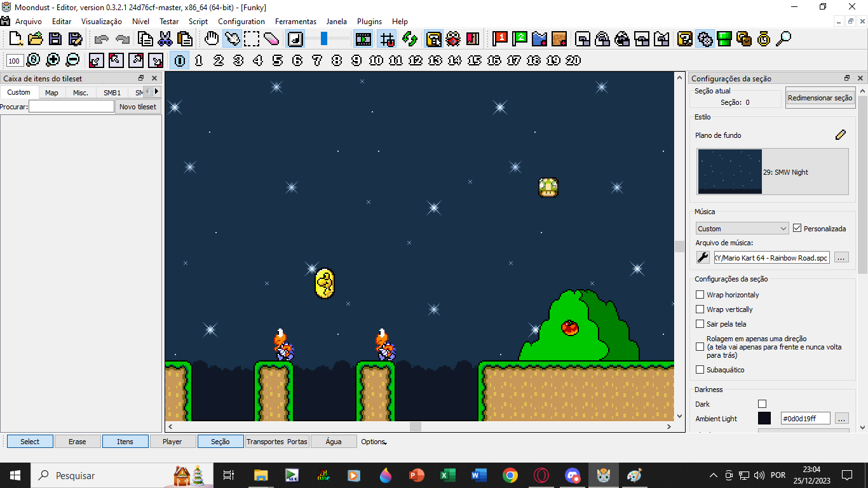
Task: Toggle the music note playback button
Action: click(295, 39)
